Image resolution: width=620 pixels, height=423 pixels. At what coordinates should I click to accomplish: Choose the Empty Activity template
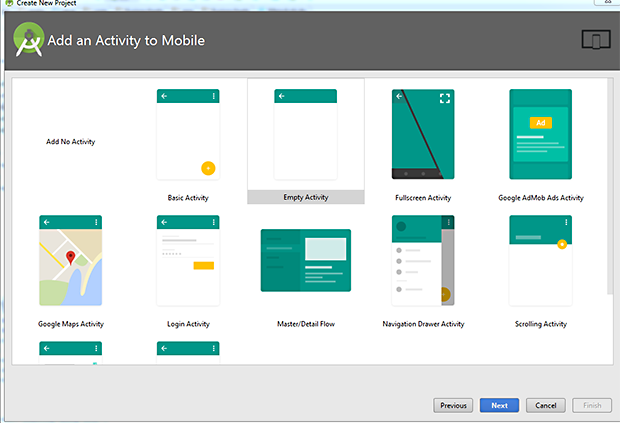(305, 135)
